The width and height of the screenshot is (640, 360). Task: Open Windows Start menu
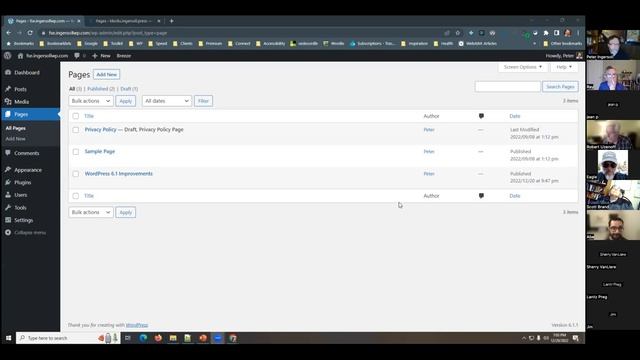pyautogui.click(x=8, y=338)
